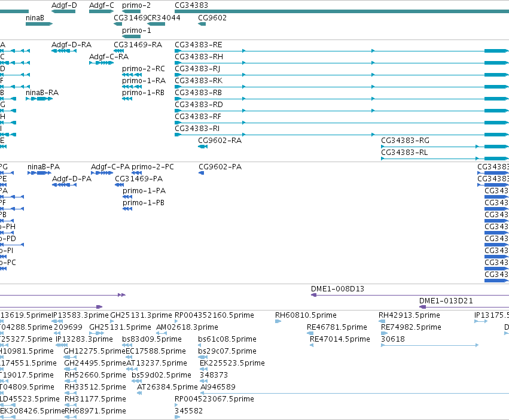Select the bs61c08.5prime EST label

227,340
